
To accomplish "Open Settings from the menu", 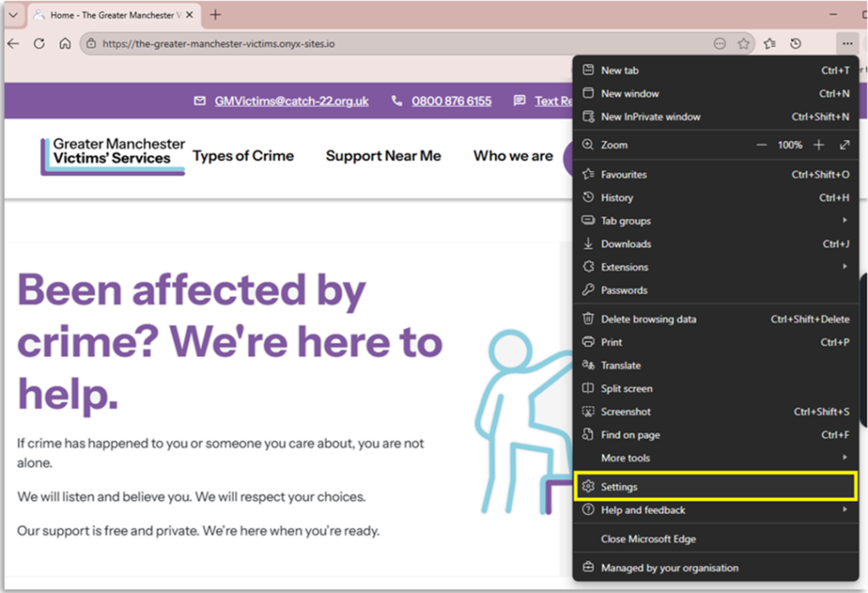I will click(x=619, y=487).
